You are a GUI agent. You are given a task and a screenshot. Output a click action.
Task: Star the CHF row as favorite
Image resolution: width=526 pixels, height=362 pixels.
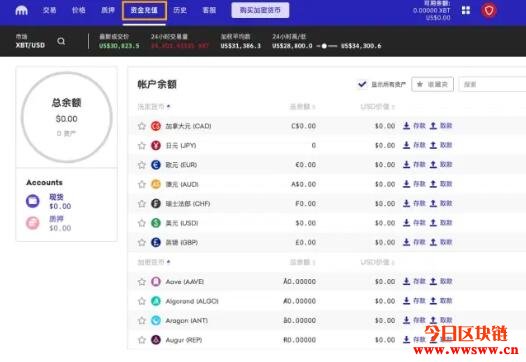(142, 204)
